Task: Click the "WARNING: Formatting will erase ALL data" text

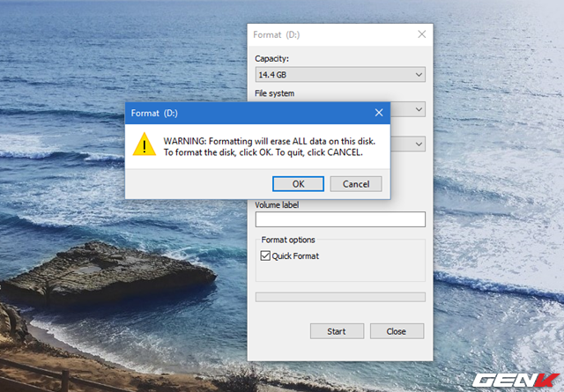Action: [x=270, y=141]
